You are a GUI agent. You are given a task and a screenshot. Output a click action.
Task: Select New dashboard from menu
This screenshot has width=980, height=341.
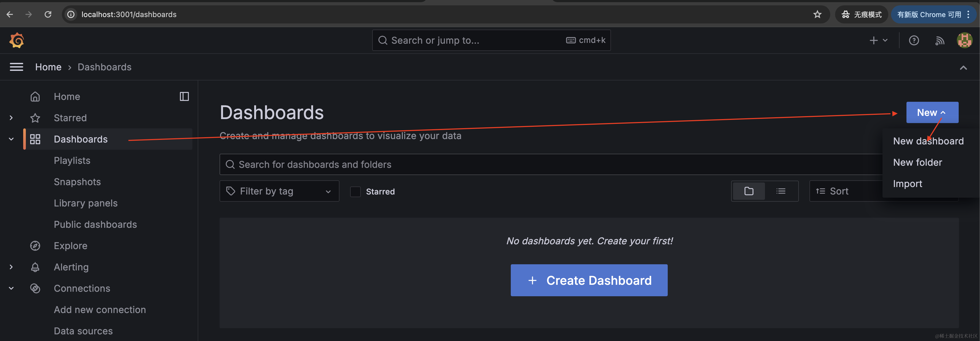[928, 141]
